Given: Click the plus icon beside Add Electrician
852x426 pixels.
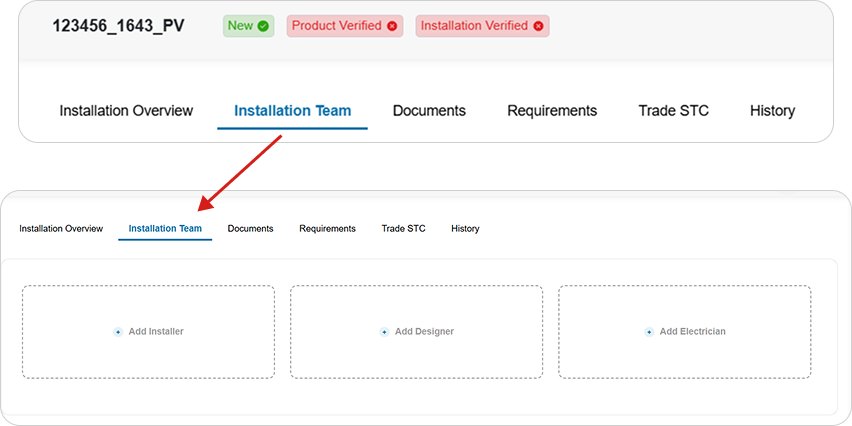Looking at the screenshot, I should tap(649, 332).
